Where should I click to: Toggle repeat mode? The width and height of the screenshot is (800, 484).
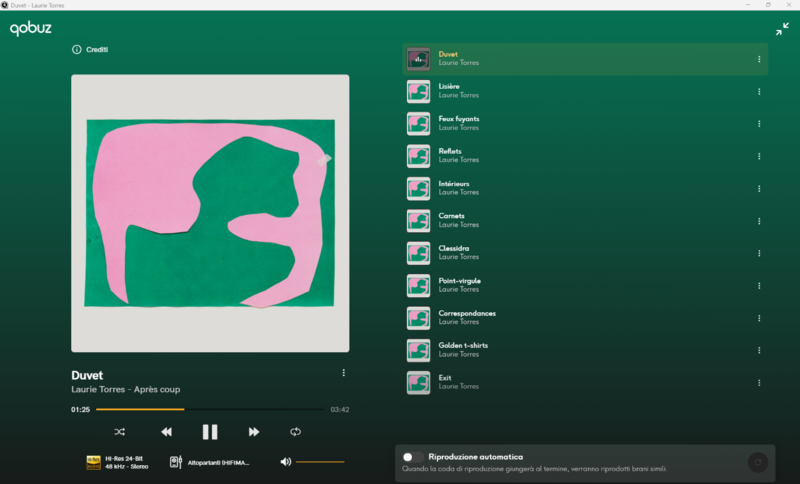tap(295, 432)
